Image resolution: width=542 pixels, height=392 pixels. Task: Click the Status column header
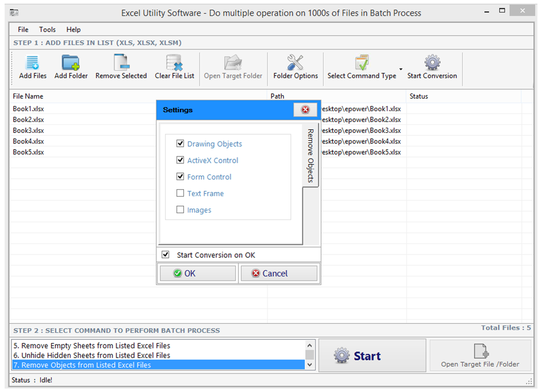(x=464, y=96)
